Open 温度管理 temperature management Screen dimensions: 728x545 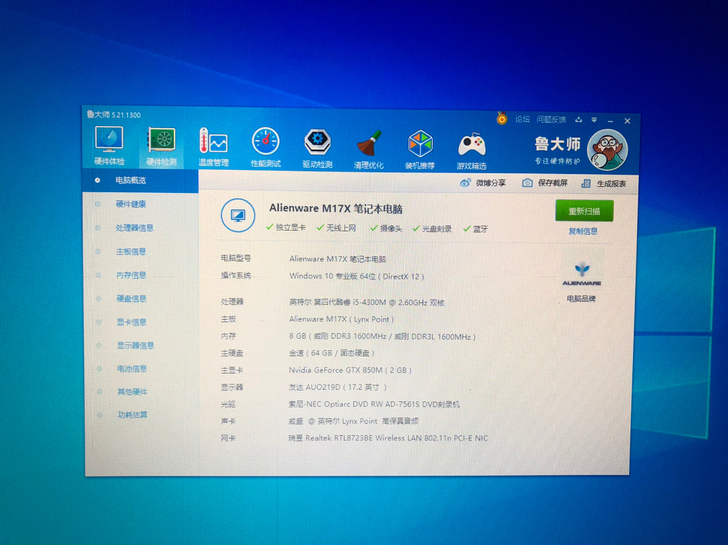pyautogui.click(x=214, y=147)
